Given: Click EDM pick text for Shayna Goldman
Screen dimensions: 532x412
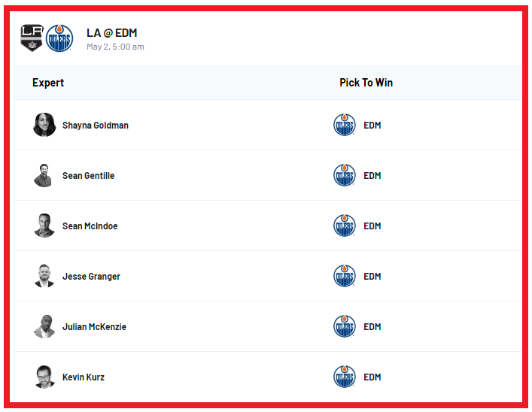Looking at the screenshot, I should coord(372,126).
